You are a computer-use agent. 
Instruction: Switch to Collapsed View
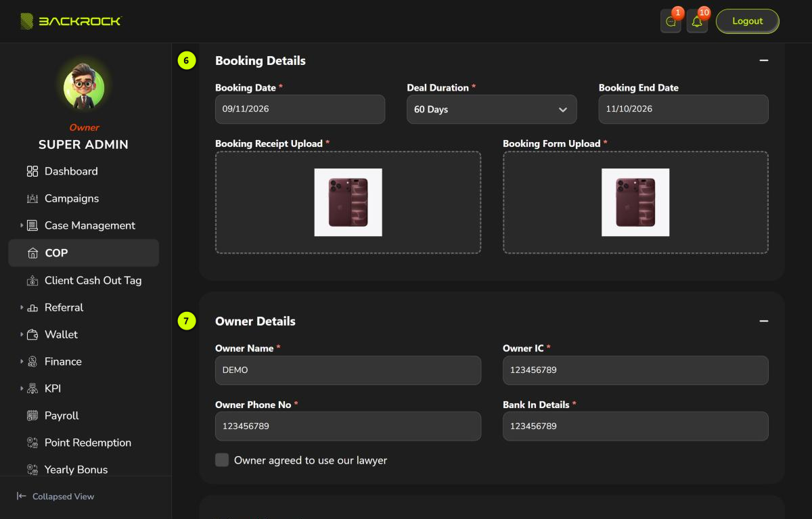(x=55, y=496)
